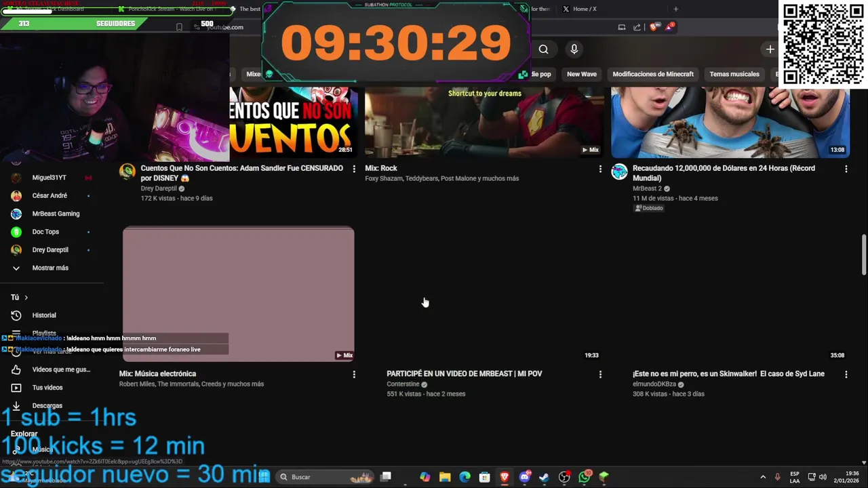Open Microsoft Store from taskbar

pos(484,477)
